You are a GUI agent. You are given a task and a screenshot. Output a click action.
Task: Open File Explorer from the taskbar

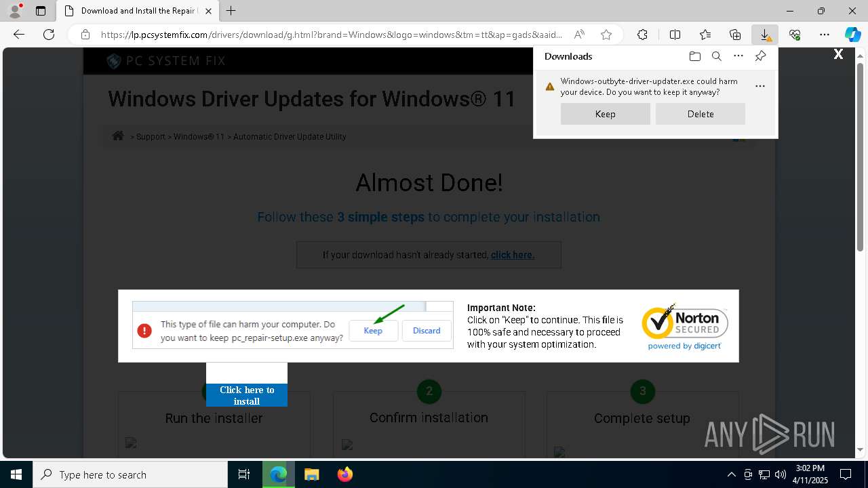coord(311,474)
